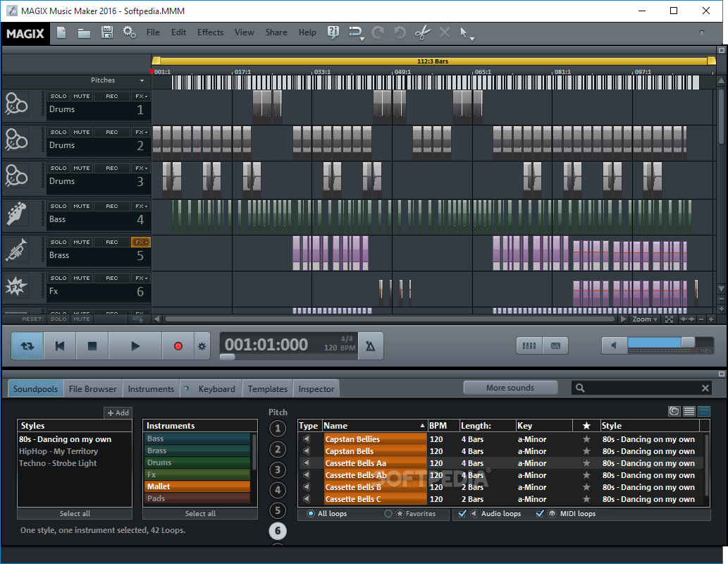728x564 pixels.
Task: Open the Effects menu
Action: point(210,32)
